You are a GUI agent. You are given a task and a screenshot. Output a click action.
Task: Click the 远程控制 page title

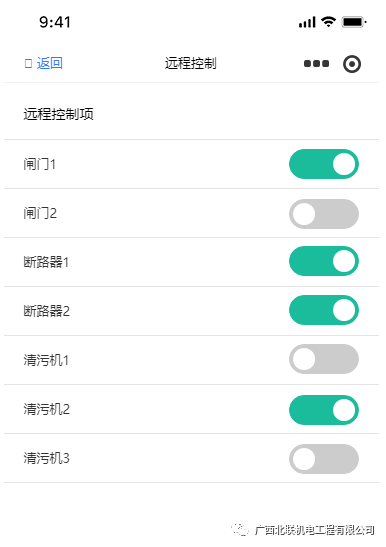click(x=191, y=63)
